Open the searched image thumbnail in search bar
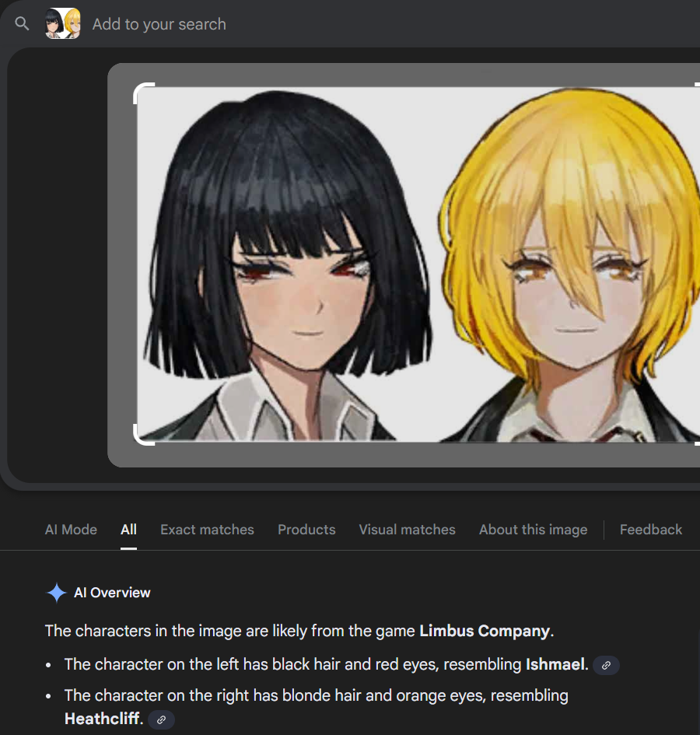 (63, 23)
